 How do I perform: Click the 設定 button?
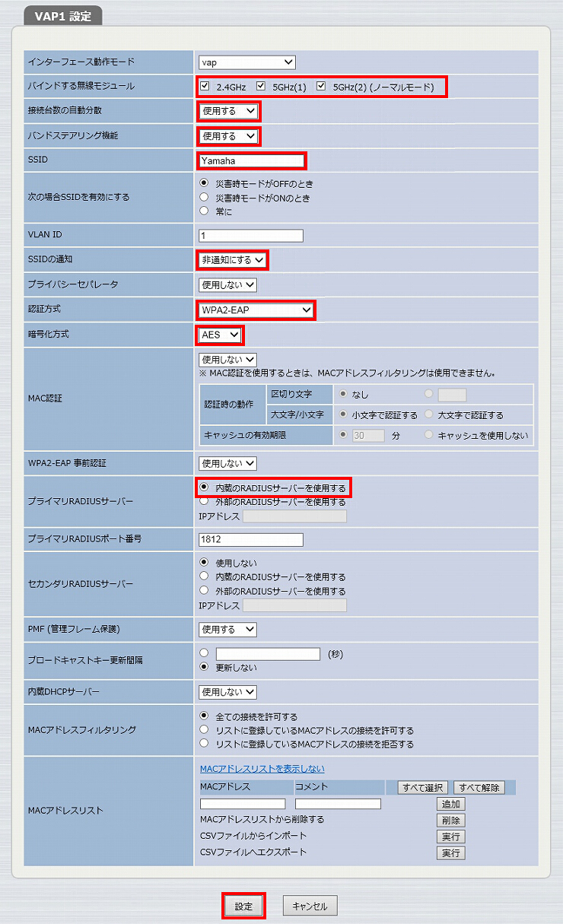(243, 907)
